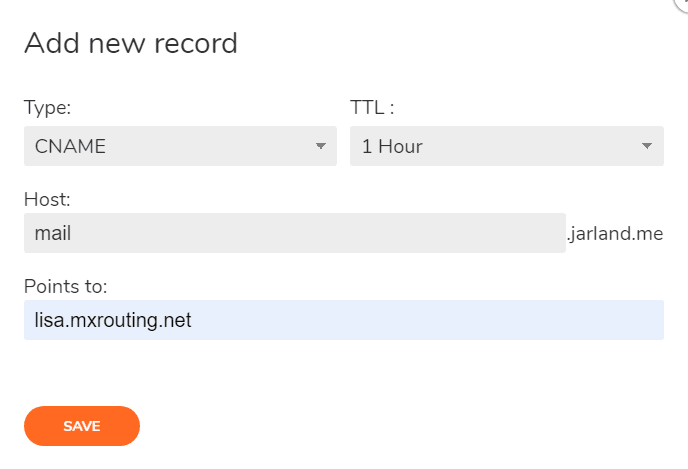Image resolution: width=688 pixels, height=469 pixels.
Task: Click the arrow icon on Type dropdown
Action: (x=321, y=146)
